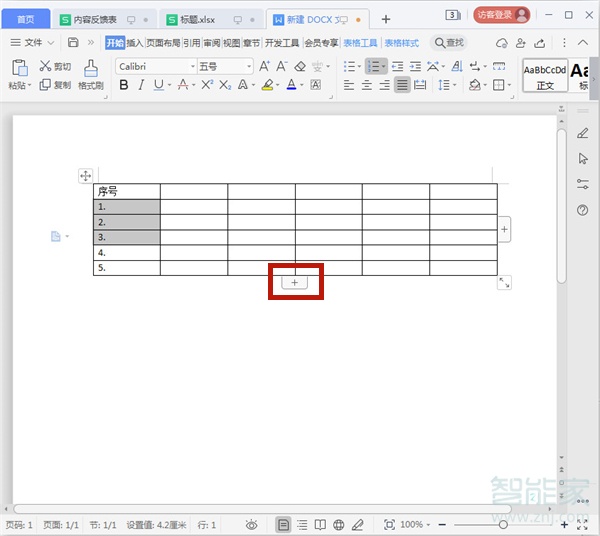Toggle full screen mode in status bar
Screen dimensions: 600x536
(x=582, y=525)
